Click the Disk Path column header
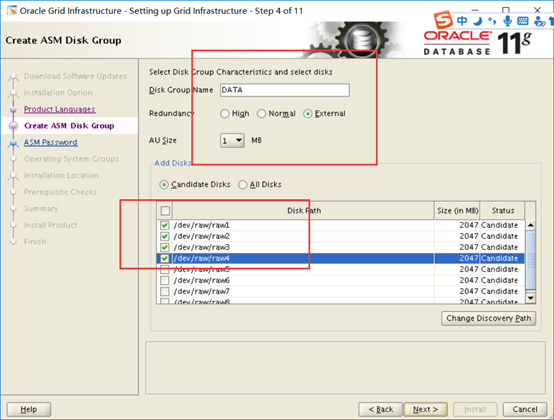The width and height of the screenshot is (554, 420). 303,211
